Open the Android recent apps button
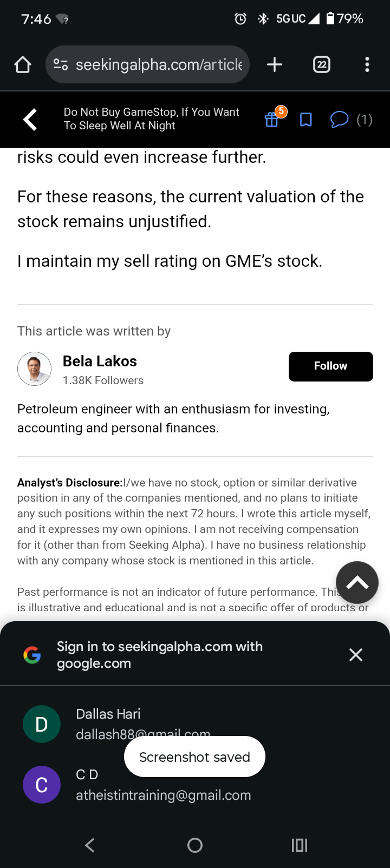 pos(300,845)
